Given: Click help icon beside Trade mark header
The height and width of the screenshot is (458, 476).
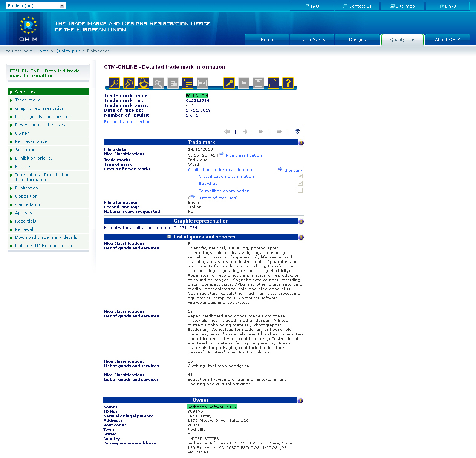Looking at the screenshot, I should 301,143.
